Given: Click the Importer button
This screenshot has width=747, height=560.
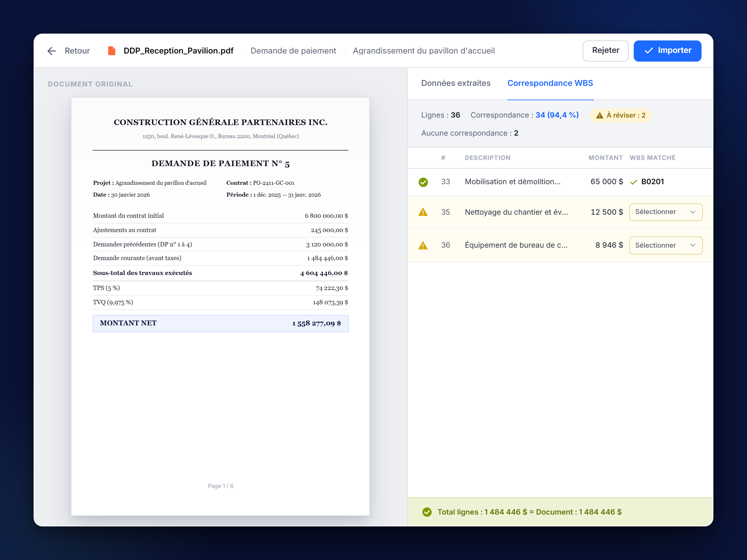Looking at the screenshot, I should tap(667, 51).
